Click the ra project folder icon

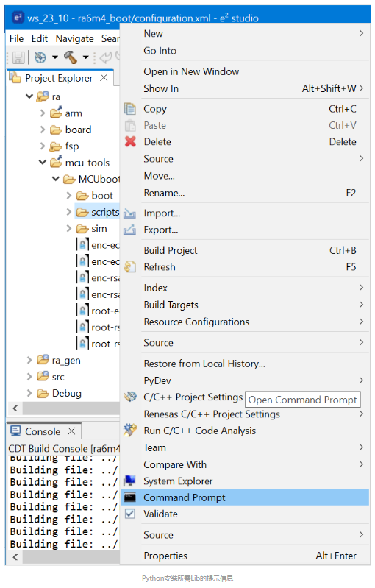tap(43, 96)
